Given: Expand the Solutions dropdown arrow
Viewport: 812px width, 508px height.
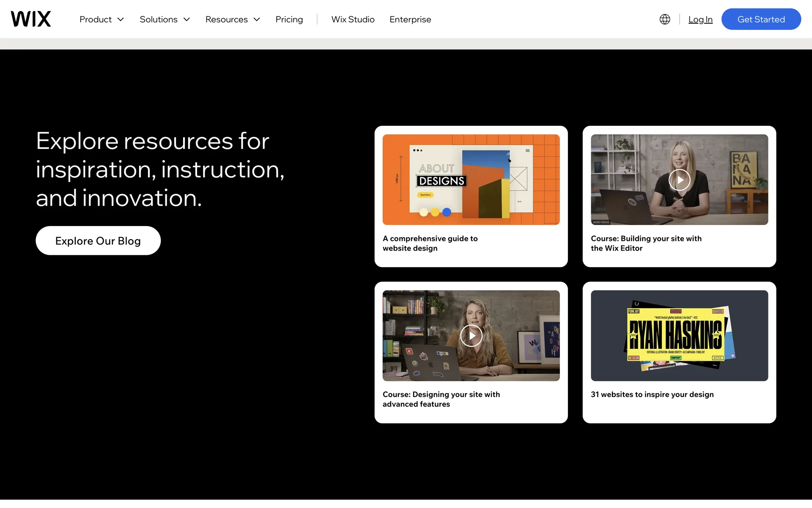Looking at the screenshot, I should pyautogui.click(x=187, y=19).
